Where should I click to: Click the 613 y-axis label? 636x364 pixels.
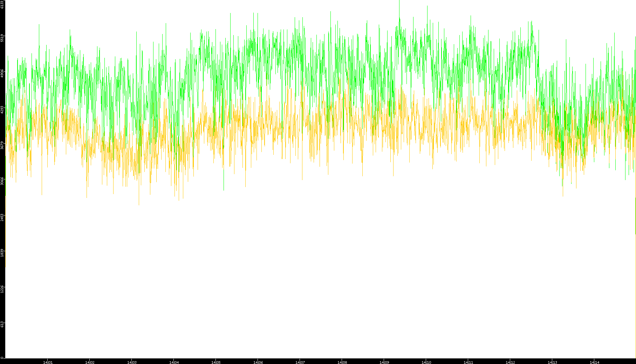coord(2,324)
